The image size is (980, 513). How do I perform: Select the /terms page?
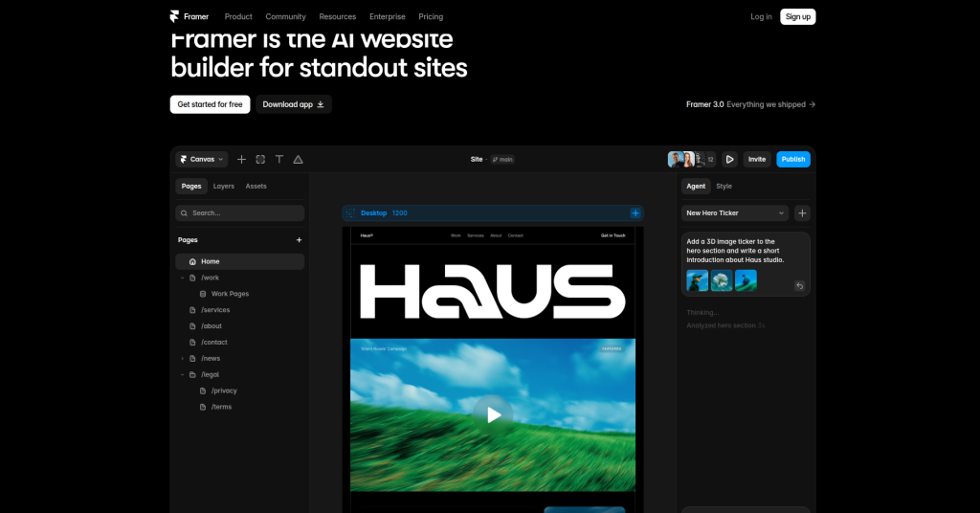221,407
